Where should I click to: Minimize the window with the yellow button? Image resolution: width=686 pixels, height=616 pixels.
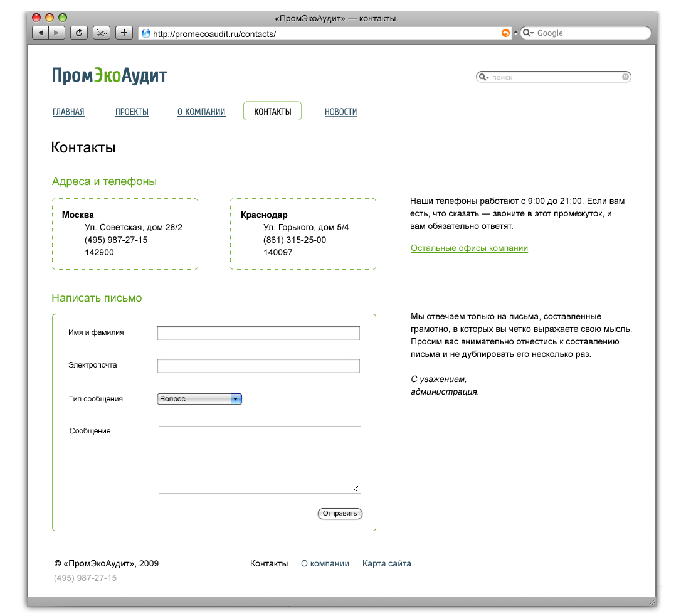click(50, 18)
